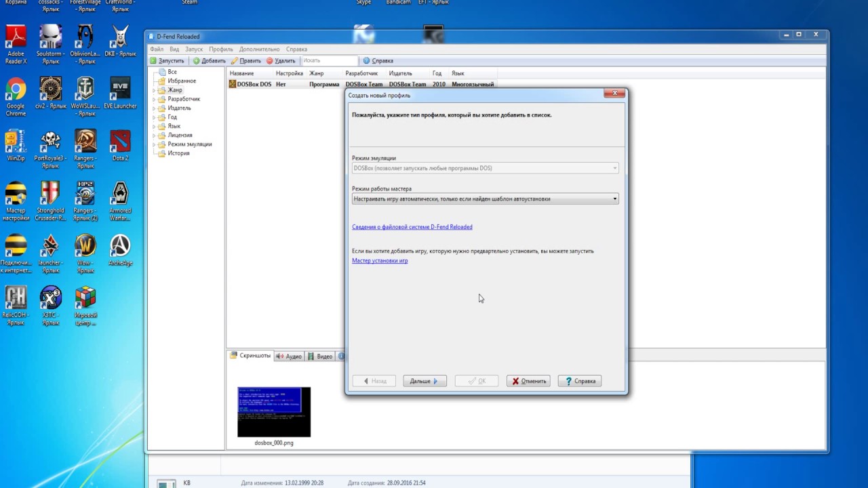Image resolution: width=868 pixels, height=488 pixels.
Task: Open the Сведения о файловой системе D-Fend Reloaded link
Action: 412,227
